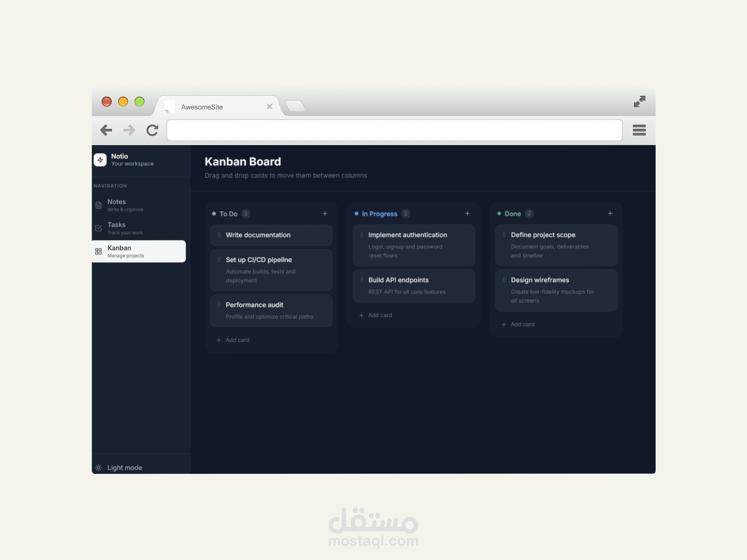This screenshot has width=747, height=560.
Task: Click the In Progress column title
Action: (379, 214)
